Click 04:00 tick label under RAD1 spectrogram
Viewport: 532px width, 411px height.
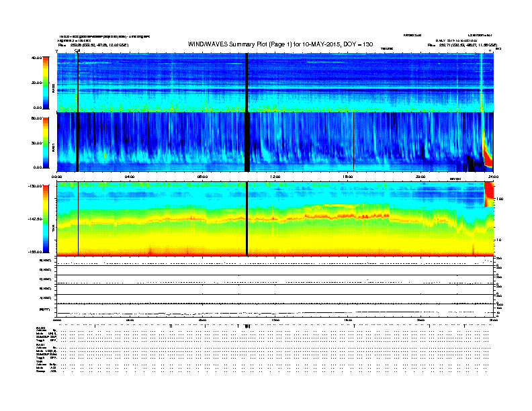point(130,177)
